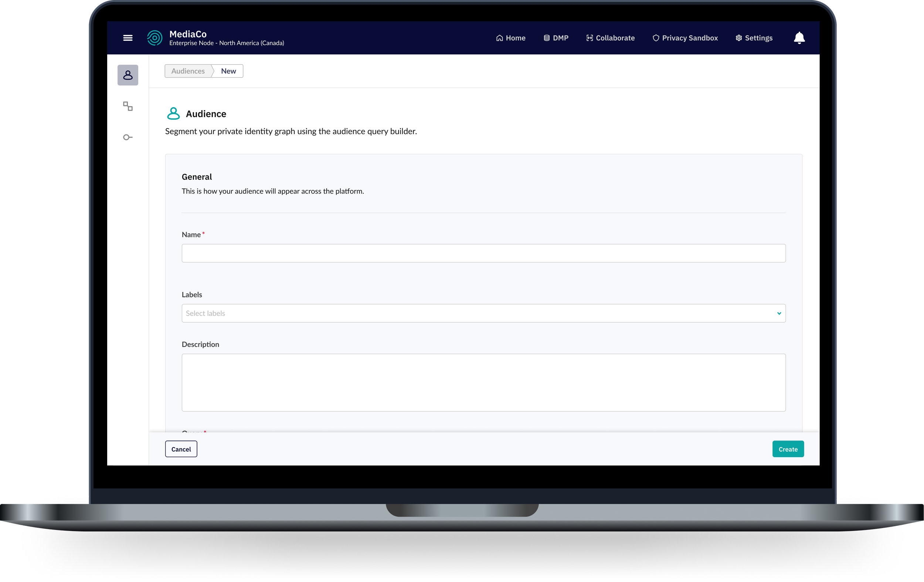
Task: Open the linked squares sidebar icon
Action: (128, 106)
